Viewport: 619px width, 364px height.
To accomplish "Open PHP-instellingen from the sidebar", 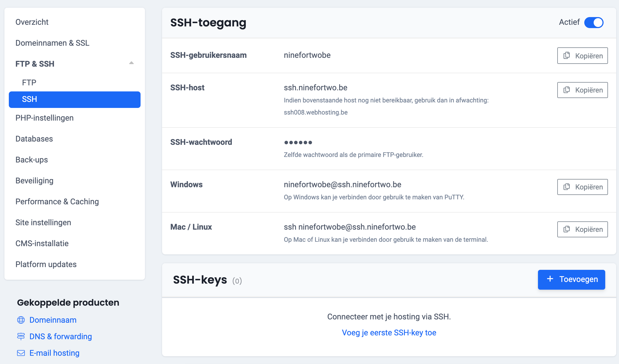I will click(x=44, y=118).
